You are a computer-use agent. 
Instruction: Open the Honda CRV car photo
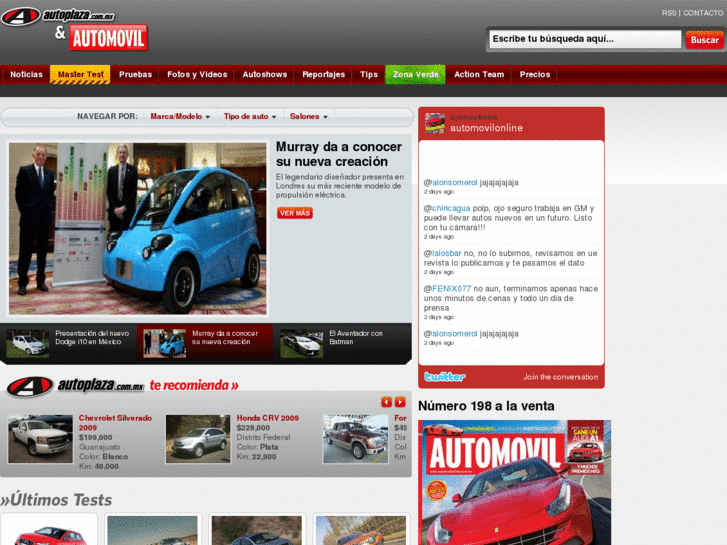coord(198,439)
